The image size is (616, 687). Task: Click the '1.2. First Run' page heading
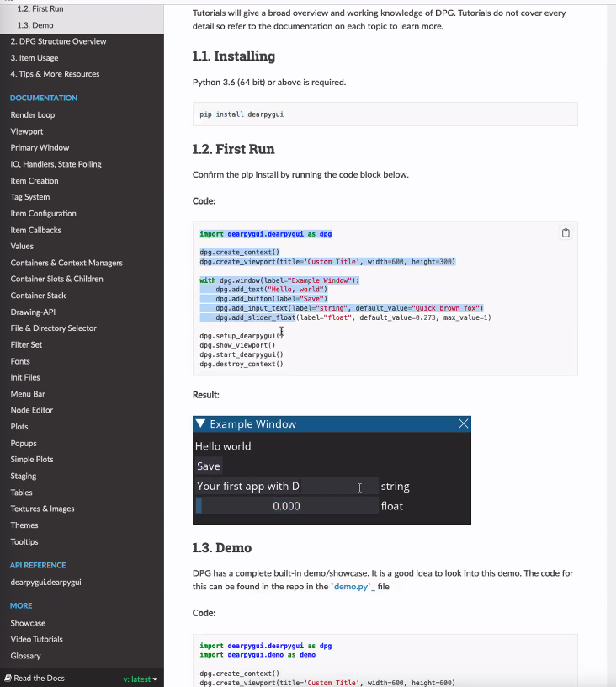[233, 149]
